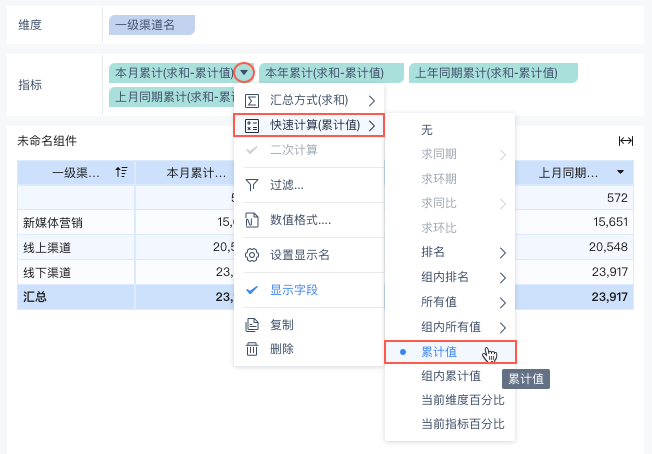Open the 上月同期 column header dropdown
The image size is (652, 454).
click(621, 173)
